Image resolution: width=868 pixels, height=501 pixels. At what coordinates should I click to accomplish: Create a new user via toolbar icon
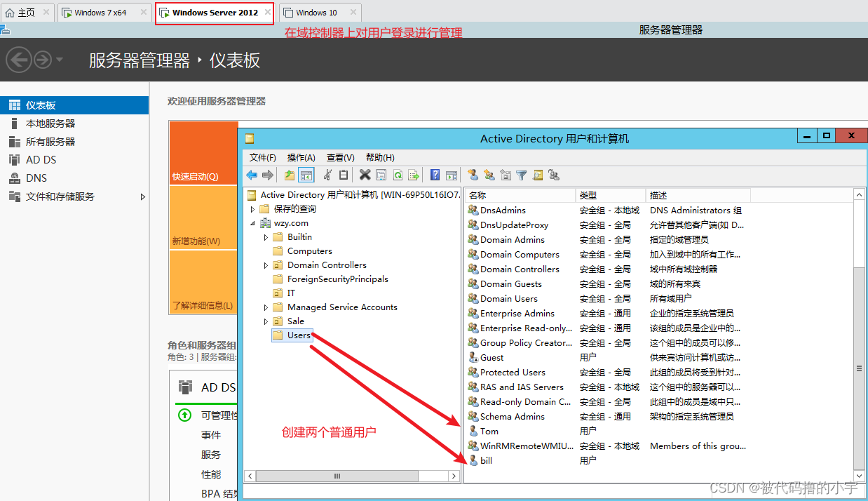[x=473, y=175]
